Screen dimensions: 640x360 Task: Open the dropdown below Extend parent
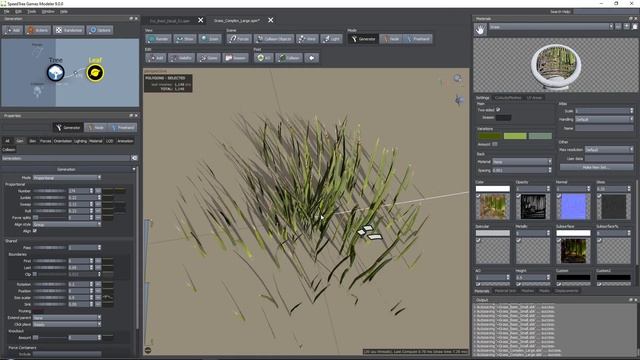67,324
